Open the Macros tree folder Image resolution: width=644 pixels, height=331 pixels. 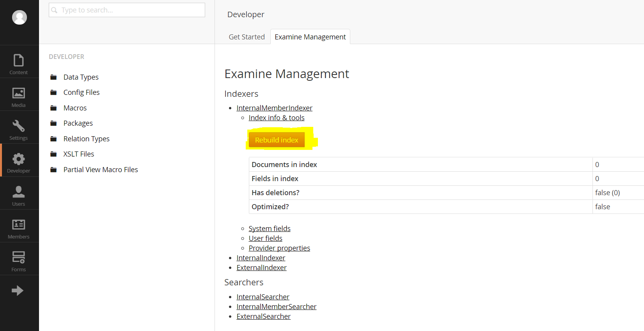pyautogui.click(x=75, y=108)
